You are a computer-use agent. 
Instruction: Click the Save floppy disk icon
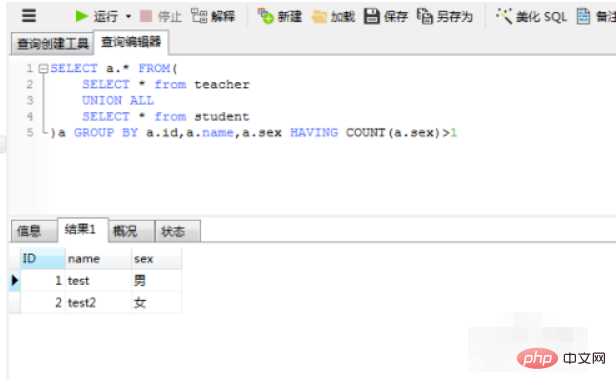tap(371, 16)
